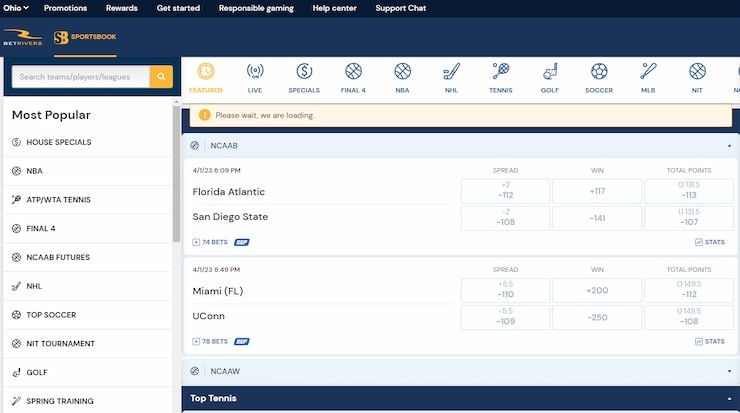Open the Specials dollar icon
Screen dimensions: 740x413
[x=304, y=72]
